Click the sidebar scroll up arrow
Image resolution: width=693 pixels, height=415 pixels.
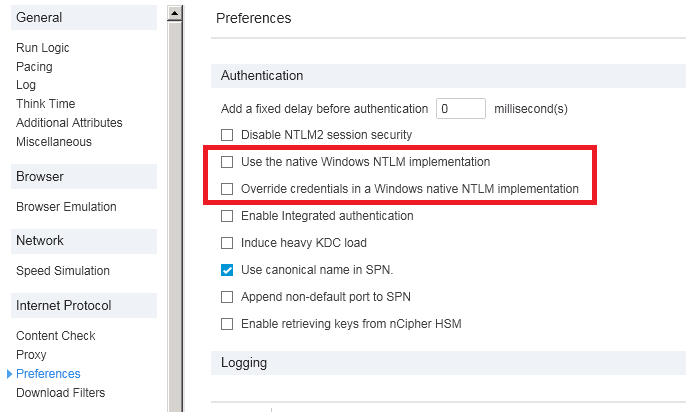(x=175, y=13)
